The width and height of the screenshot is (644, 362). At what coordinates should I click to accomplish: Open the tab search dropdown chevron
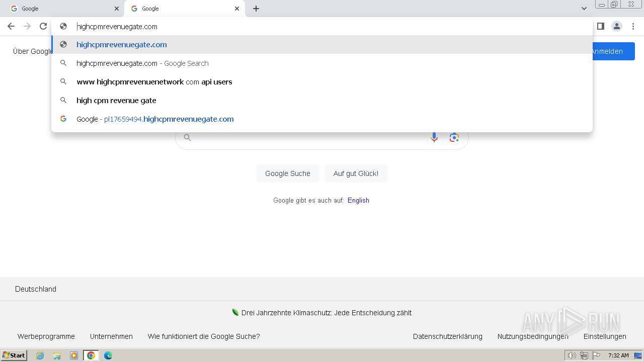(x=584, y=9)
